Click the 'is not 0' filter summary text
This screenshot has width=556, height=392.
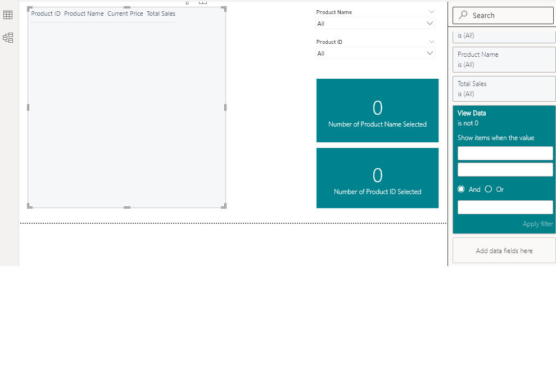pyautogui.click(x=468, y=123)
